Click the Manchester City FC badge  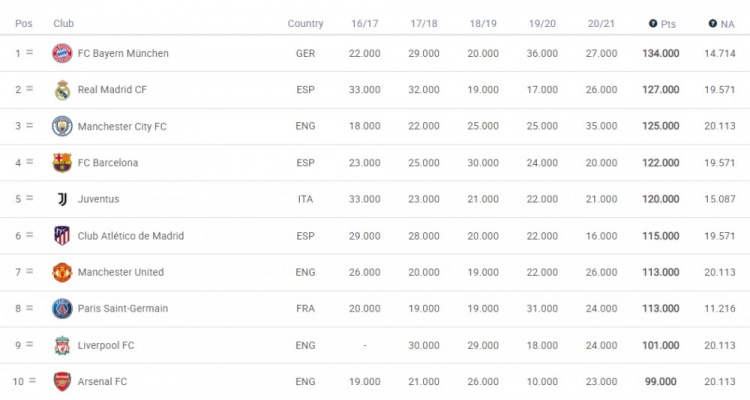click(x=62, y=126)
